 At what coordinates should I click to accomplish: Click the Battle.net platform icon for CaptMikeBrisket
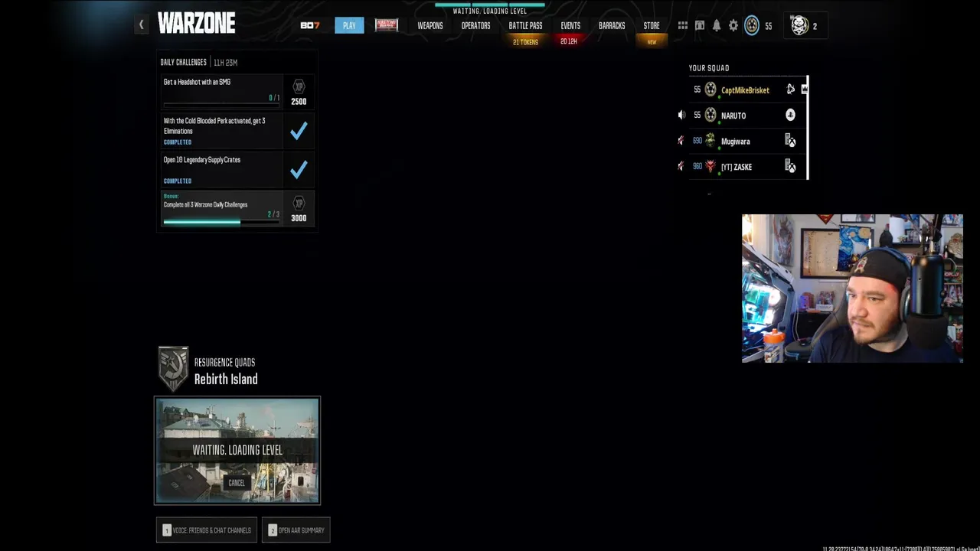[791, 90]
